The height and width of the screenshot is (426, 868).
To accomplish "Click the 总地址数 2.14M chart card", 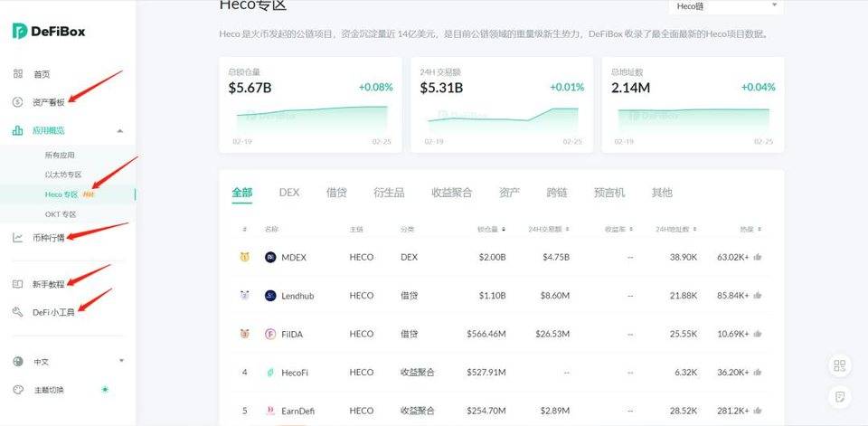I will tap(693, 105).
